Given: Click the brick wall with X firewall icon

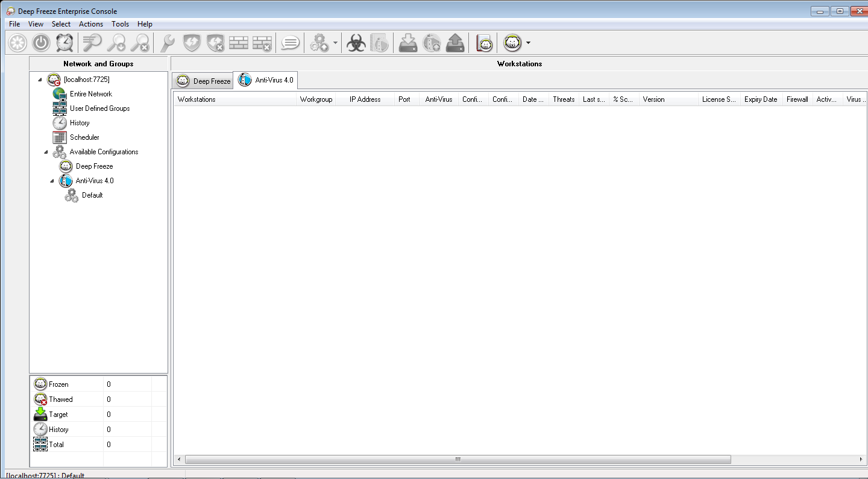Looking at the screenshot, I should click(262, 43).
